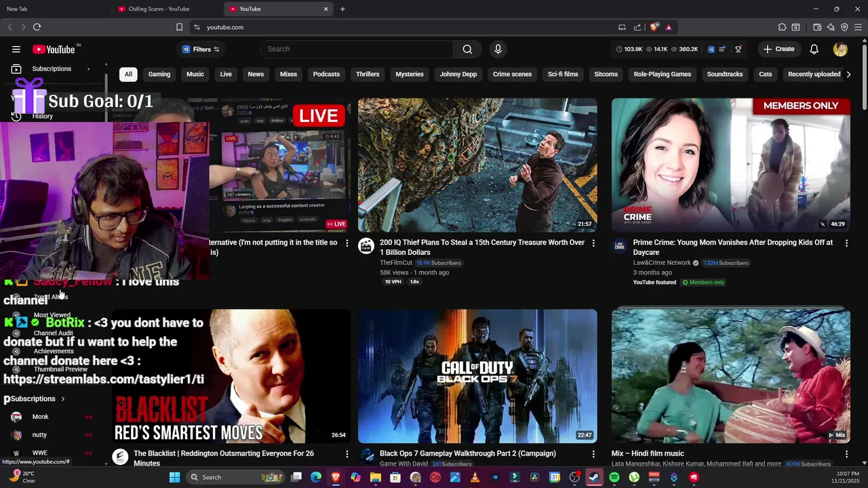
Task: Open more options for the Blacklist video
Action: pos(347,453)
